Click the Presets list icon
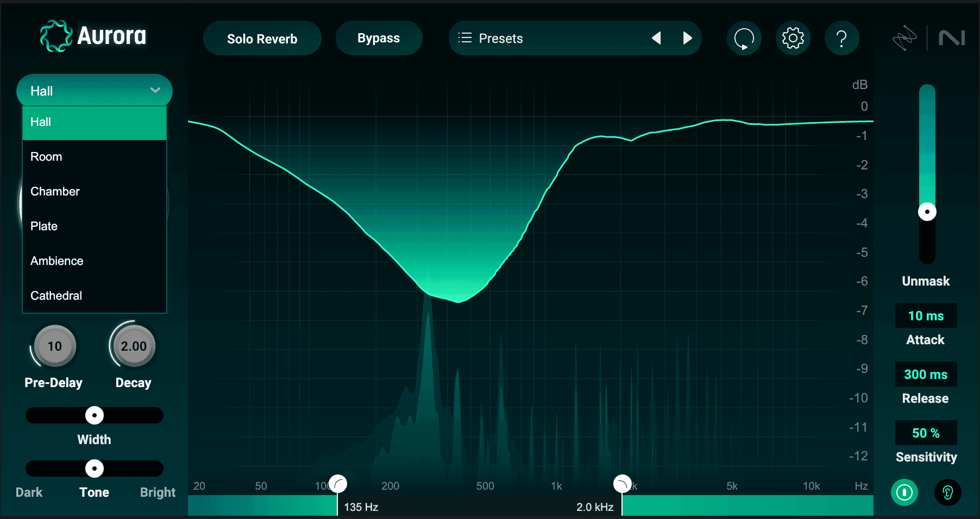Image resolution: width=980 pixels, height=519 pixels. pos(464,38)
